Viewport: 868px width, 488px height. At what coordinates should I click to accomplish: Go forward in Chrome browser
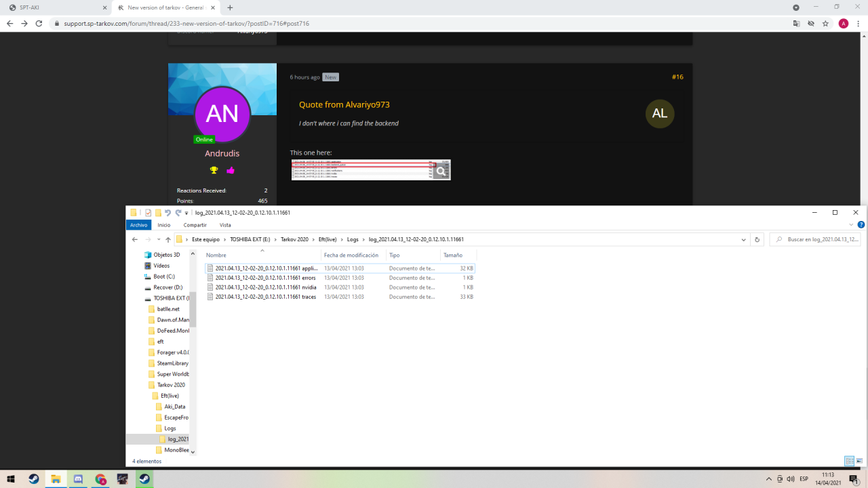pyautogui.click(x=24, y=23)
